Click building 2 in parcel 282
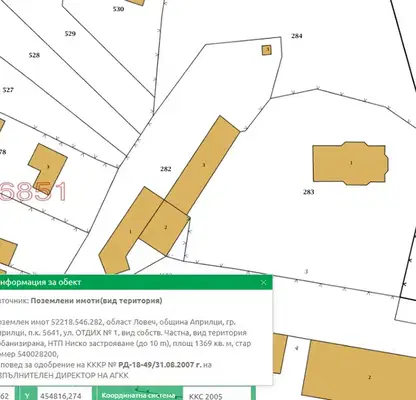 coord(165,227)
